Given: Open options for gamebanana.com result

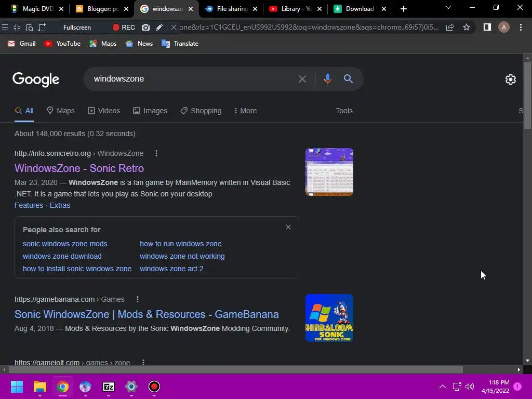Looking at the screenshot, I should click(x=137, y=299).
